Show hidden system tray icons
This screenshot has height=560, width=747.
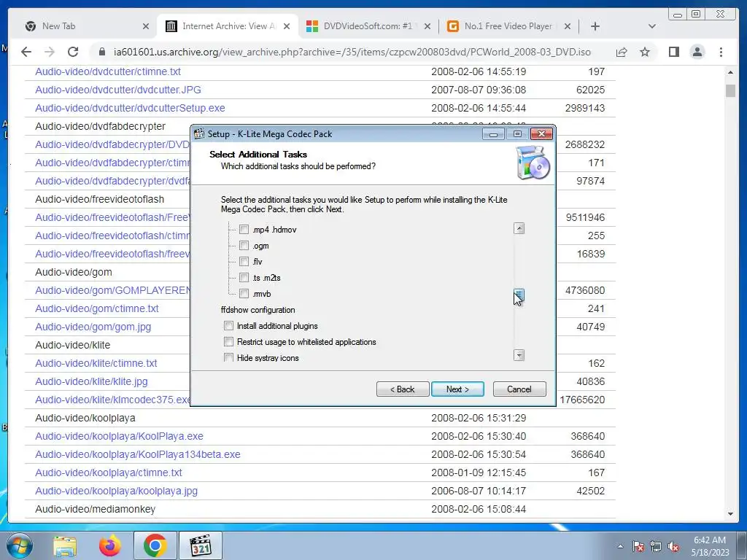pyautogui.click(x=620, y=546)
